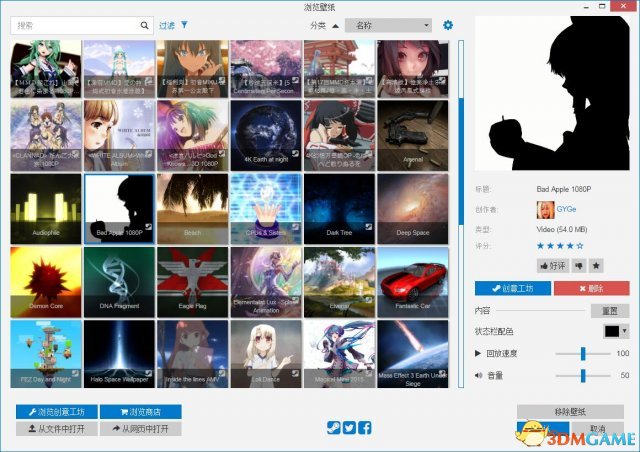This screenshot has height=452, width=640.
Task: Toggle the sort order ascending arrow
Action: (x=335, y=25)
